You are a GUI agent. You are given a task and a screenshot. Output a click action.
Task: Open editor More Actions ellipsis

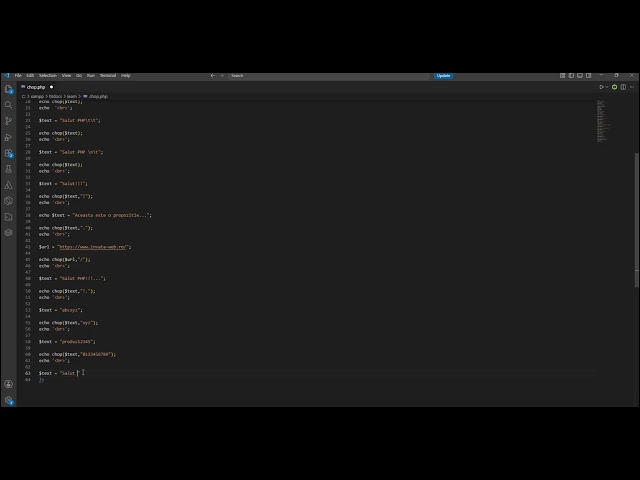click(632, 87)
